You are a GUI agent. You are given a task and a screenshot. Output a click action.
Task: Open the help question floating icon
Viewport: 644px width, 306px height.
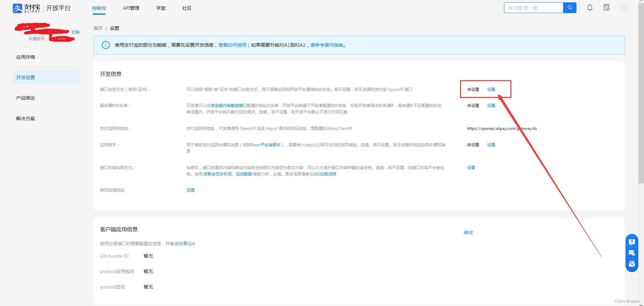[632, 242]
